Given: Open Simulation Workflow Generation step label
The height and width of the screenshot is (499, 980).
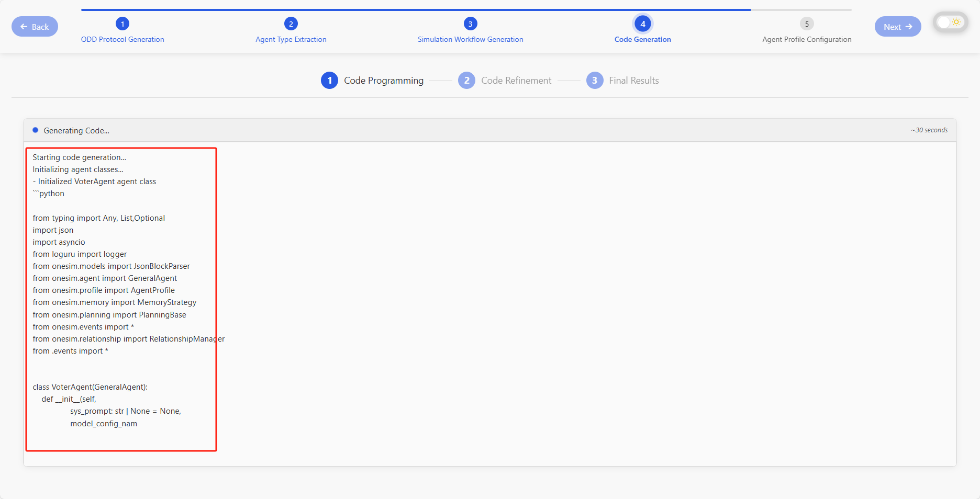Looking at the screenshot, I should pos(471,39).
